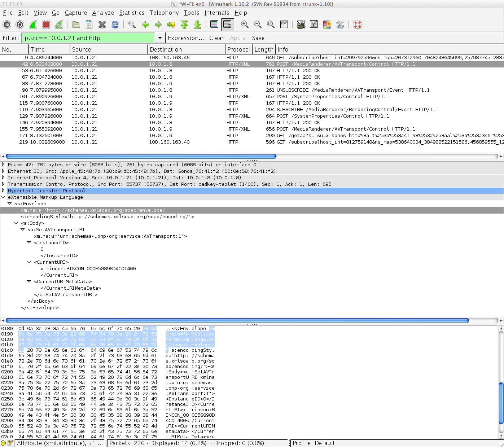Screen dimensions: 504x447
Task: Expand the Hypertext Transfer Protocol tree node
Action: (3, 190)
